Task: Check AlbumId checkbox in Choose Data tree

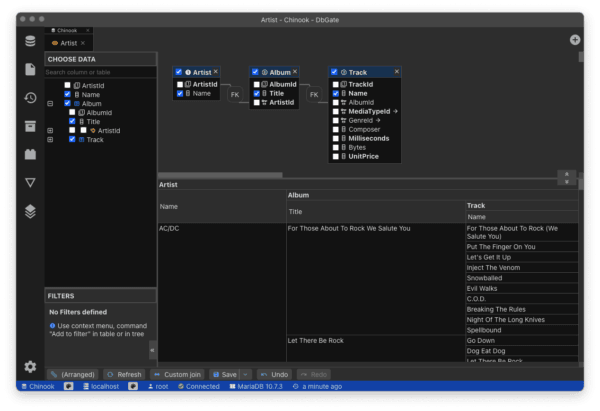Action: pos(72,112)
